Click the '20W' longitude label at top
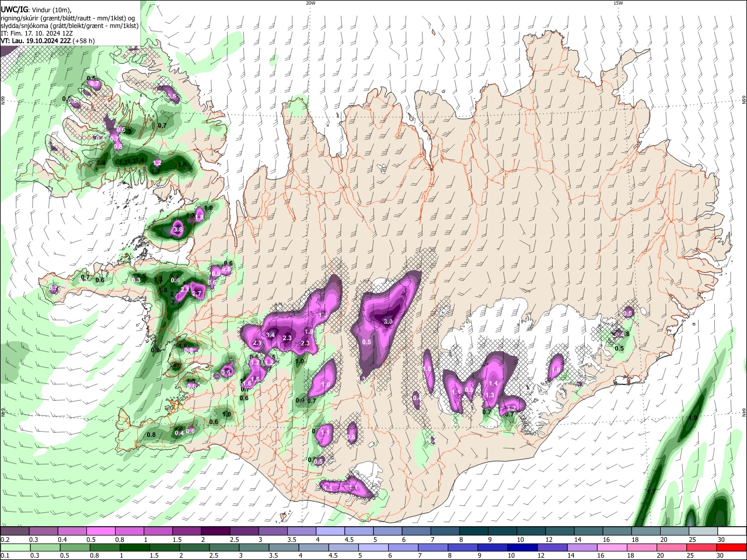This screenshot has width=747, height=560. click(310, 3)
